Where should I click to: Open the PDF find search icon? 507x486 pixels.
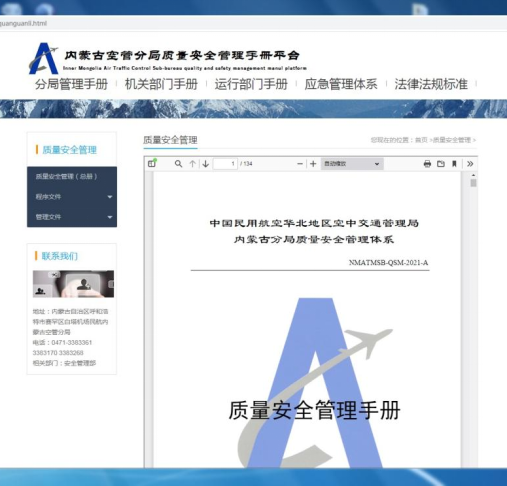(178, 164)
